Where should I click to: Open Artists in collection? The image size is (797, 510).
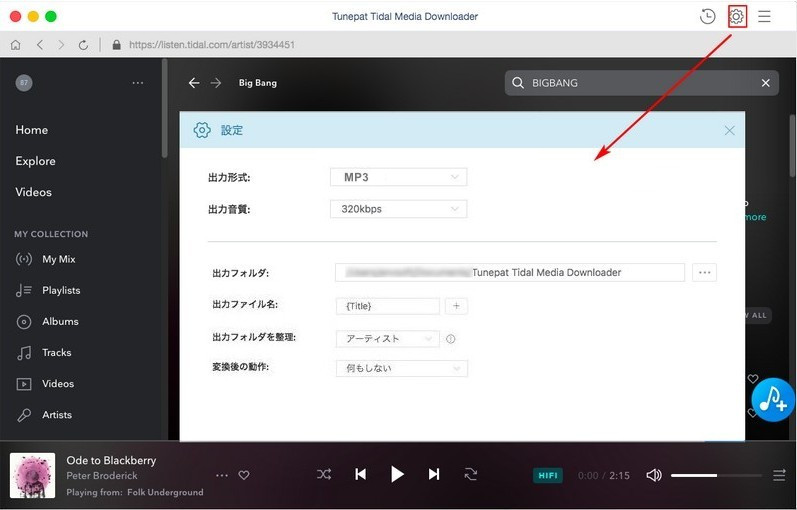click(x=44, y=415)
